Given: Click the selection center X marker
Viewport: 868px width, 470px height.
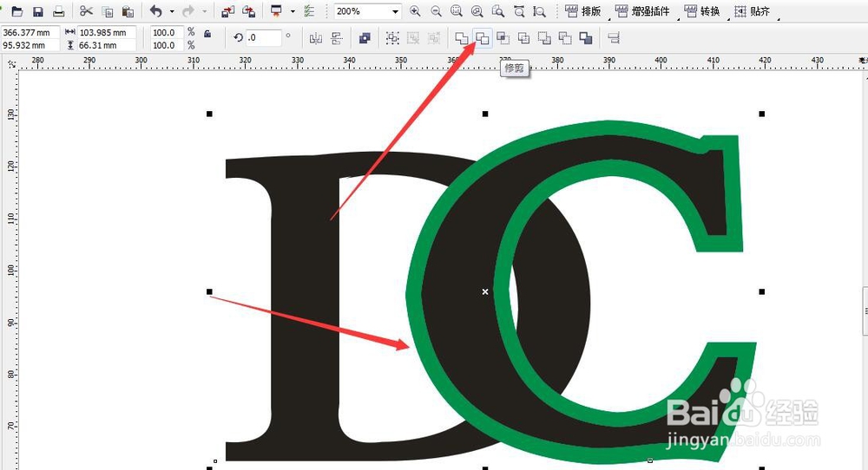Looking at the screenshot, I should (x=485, y=291).
